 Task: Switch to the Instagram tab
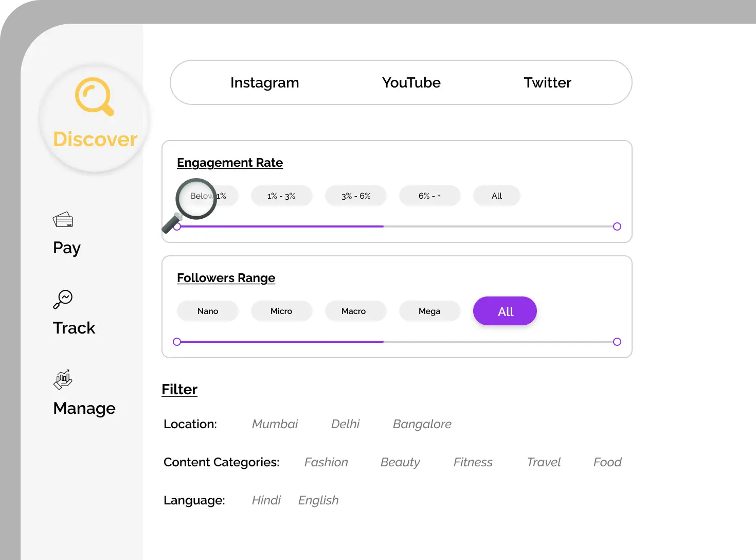coord(264,83)
